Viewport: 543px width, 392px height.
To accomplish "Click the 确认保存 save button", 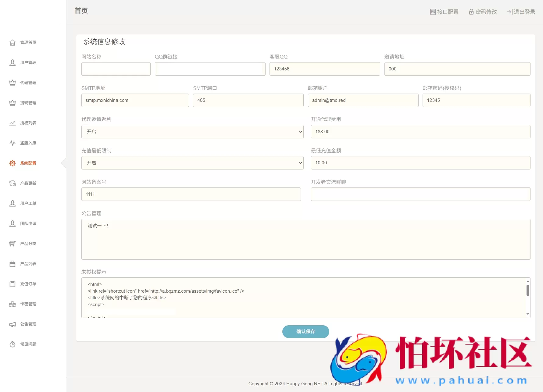I will [305, 332].
